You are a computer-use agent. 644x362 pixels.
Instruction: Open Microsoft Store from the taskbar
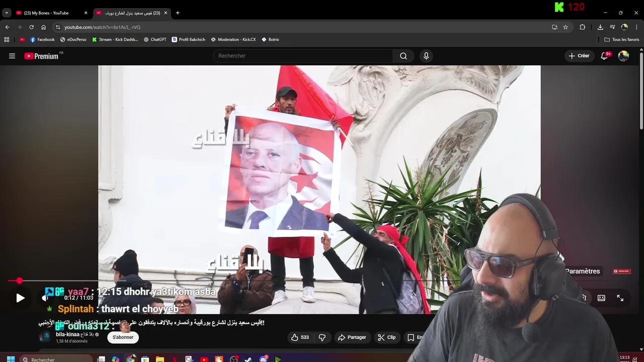(145, 359)
